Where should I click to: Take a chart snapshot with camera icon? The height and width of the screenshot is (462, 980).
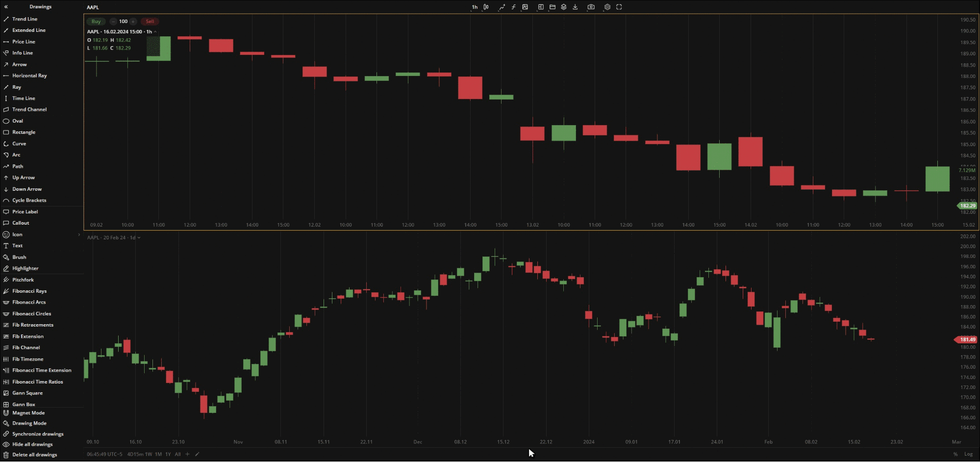click(591, 7)
